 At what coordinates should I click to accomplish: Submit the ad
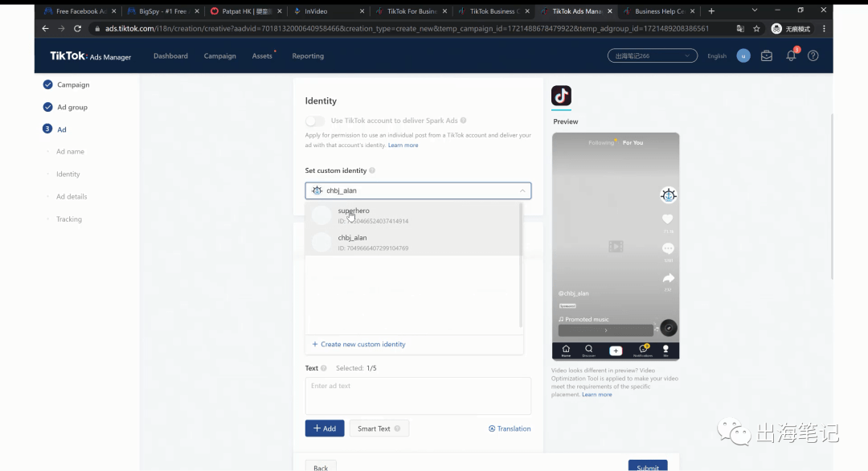[x=648, y=466]
